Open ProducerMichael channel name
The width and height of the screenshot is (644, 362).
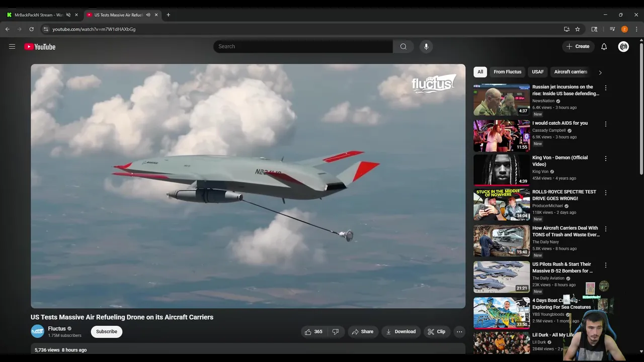pos(547,206)
